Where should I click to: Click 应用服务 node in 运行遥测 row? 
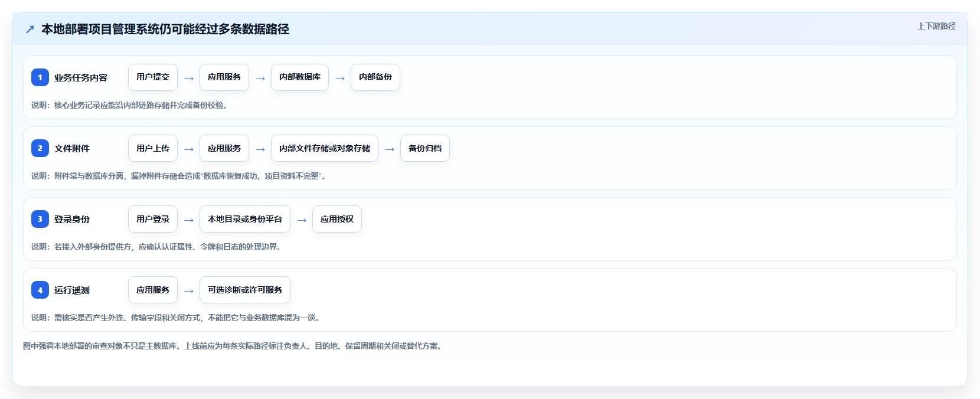pyautogui.click(x=153, y=290)
